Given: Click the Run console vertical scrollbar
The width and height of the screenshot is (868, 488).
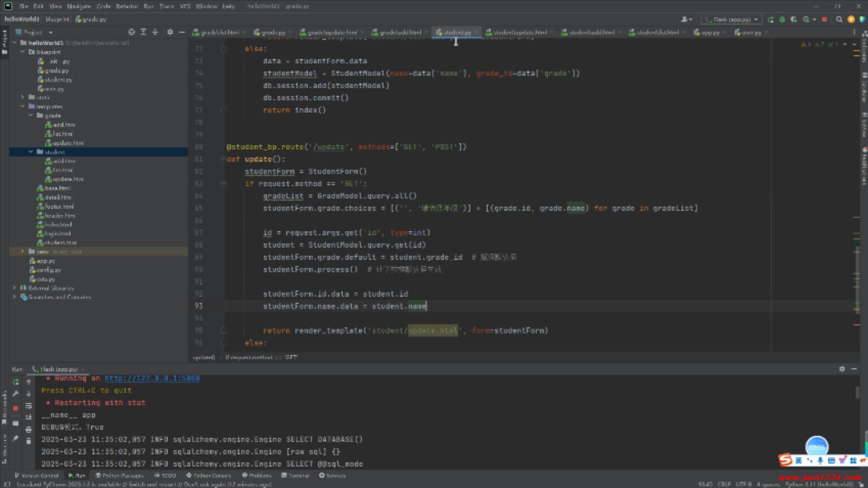Looking at the screenshot, I should (x=857, y=392).
